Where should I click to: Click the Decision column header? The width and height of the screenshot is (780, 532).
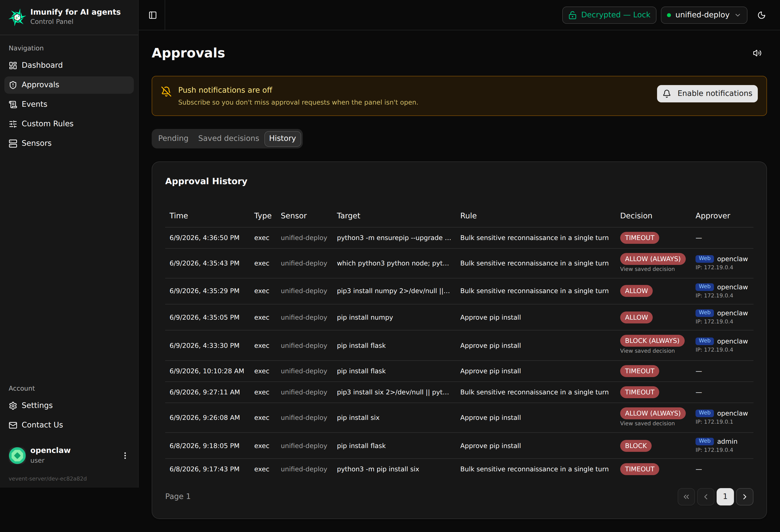coord(636,216)
